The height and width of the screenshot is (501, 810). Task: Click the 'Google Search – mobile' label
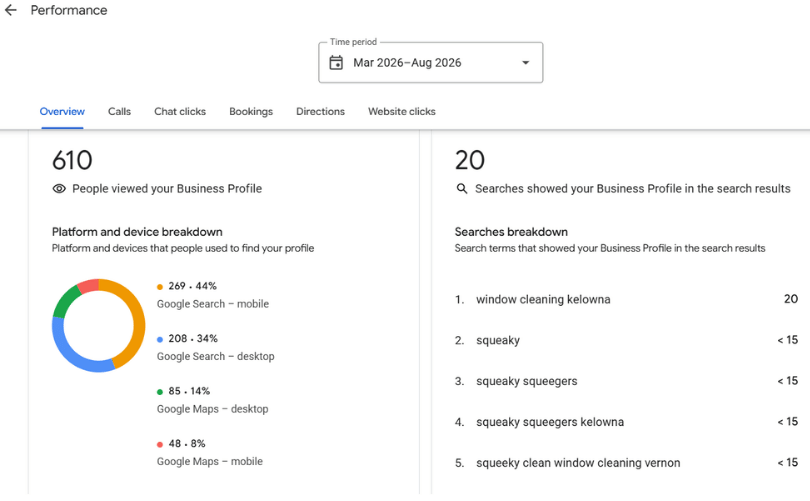(x=213, y=304)
